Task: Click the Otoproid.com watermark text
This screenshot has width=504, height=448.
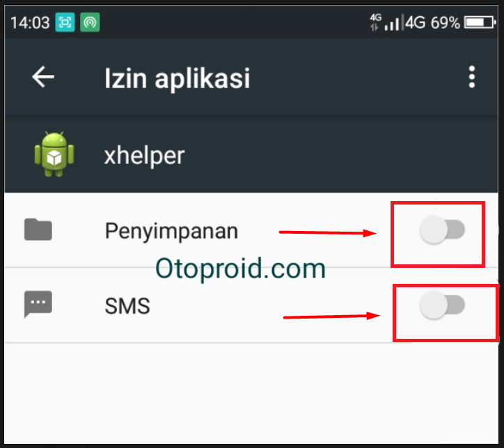Action: tap(240, 269)
